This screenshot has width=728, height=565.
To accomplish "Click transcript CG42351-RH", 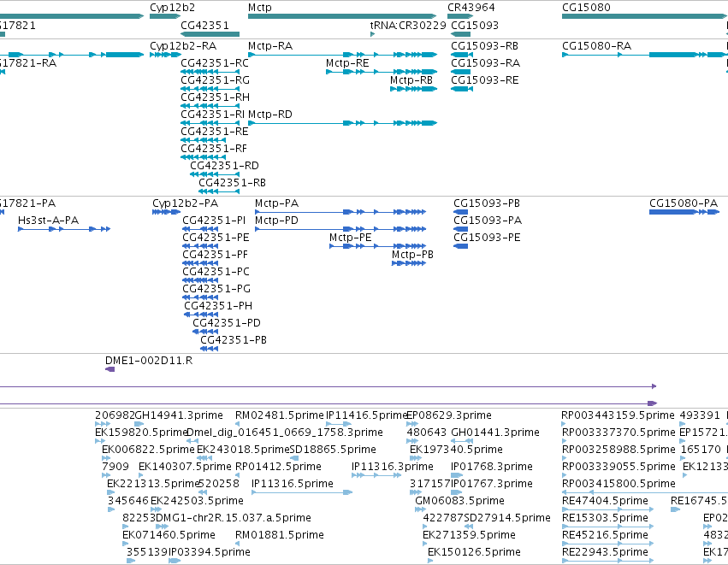I will coord(215,97).
